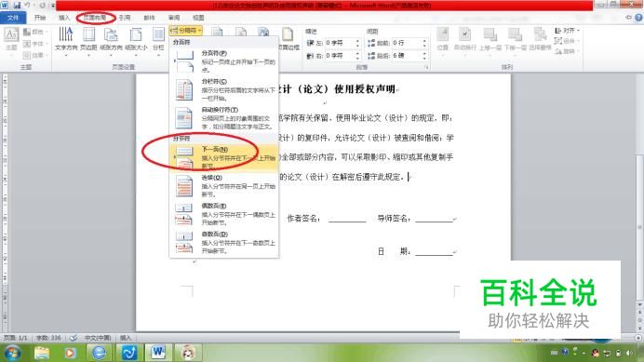Increase left indent with spinner arrows
Viewport: 644px width, 362px height.
(x=357, y=43)
